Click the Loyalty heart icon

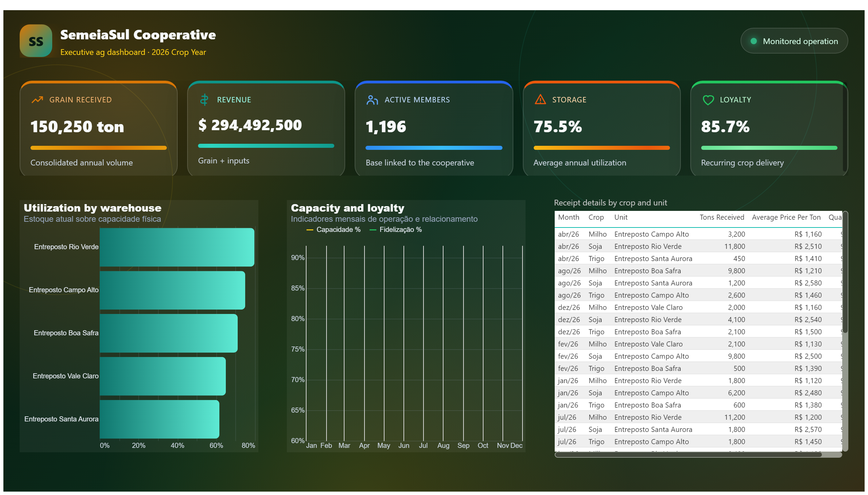tap(708, 100)
